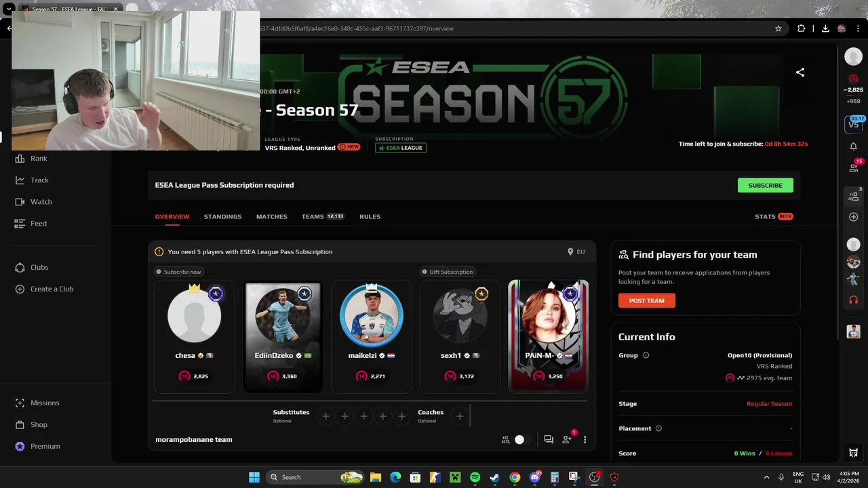The height and width of the screenshot is (488, 868).
Task: Add a coach with plus button
Action: pos(459,416)
